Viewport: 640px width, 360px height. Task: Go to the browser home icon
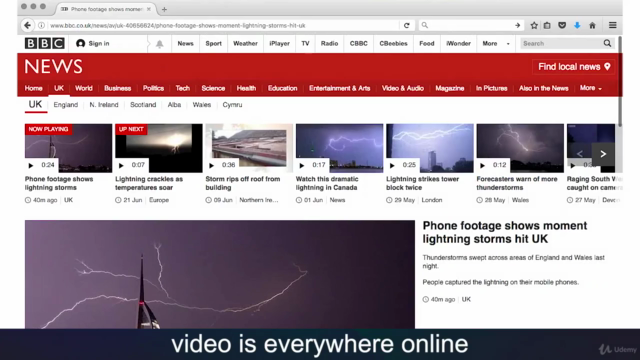592,25
